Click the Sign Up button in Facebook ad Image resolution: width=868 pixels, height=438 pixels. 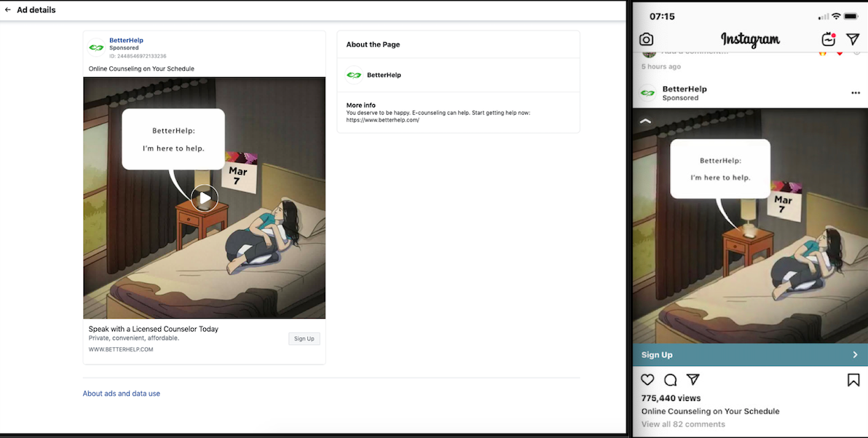pyautogui.click(x=304, y=338)
